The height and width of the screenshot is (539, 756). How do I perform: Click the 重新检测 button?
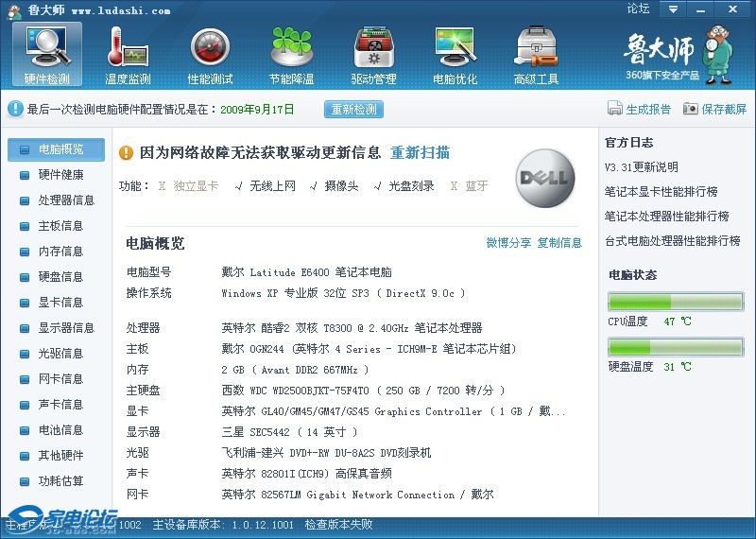(x=353, y=110)
